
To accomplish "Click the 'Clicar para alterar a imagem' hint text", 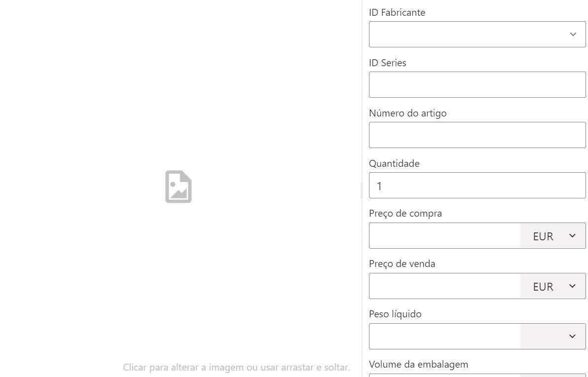I will coord(236,367).
